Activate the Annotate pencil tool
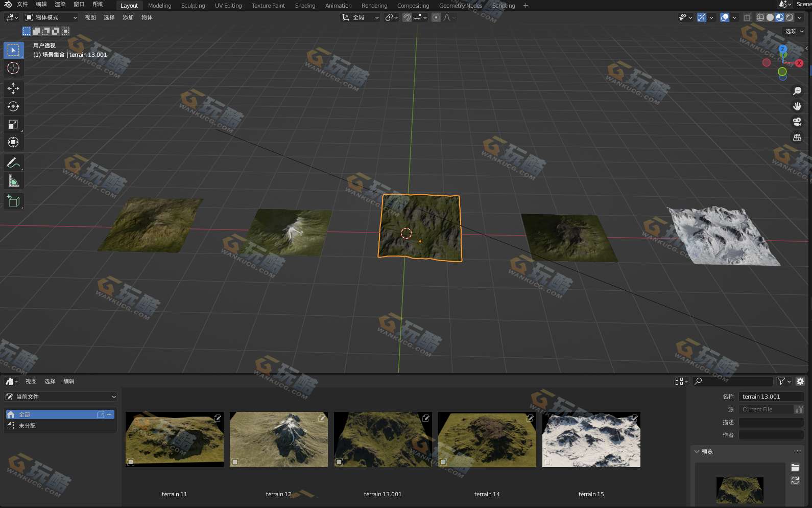812x508 pixels. tap(13, 163)
